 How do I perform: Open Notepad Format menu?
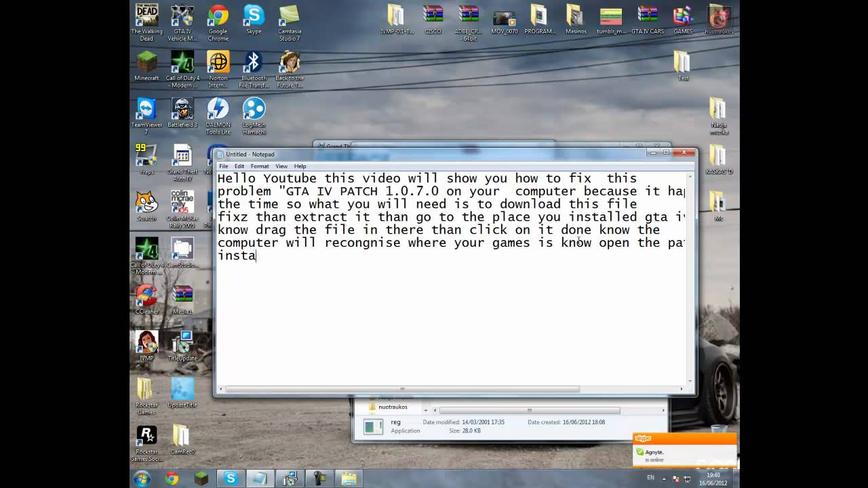point(260,166)
